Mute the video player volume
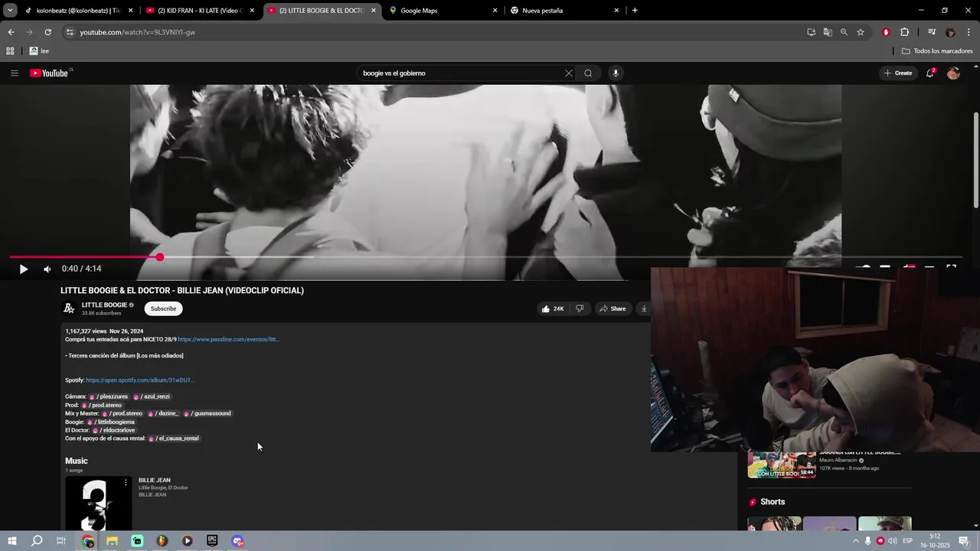Image resolution: width=980 pixels, height=551 pixels. 47,269
